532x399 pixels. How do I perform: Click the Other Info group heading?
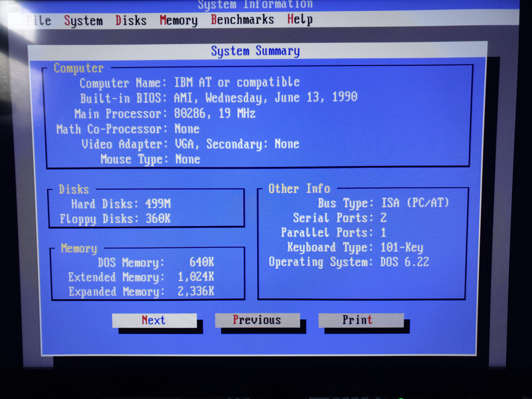coord(299,189)
